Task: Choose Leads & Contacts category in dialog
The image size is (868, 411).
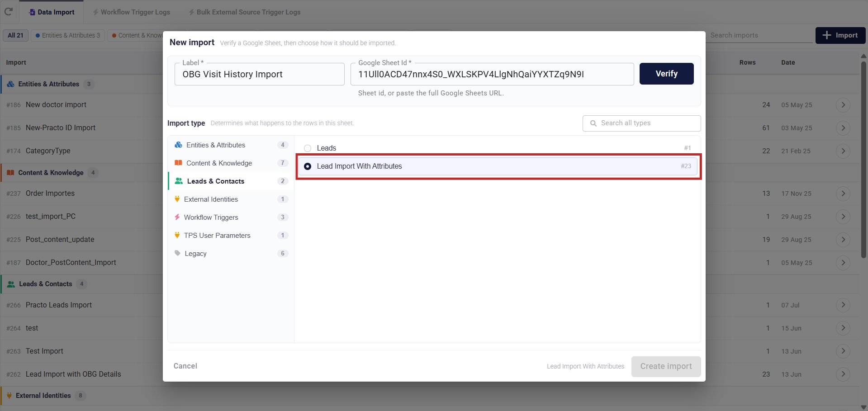Action: [x=231, y=181]
